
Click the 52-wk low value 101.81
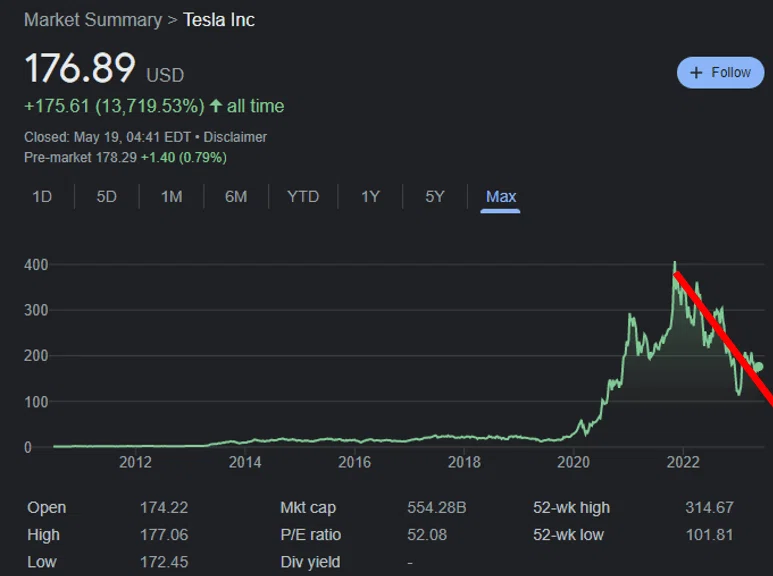point(709,535)
